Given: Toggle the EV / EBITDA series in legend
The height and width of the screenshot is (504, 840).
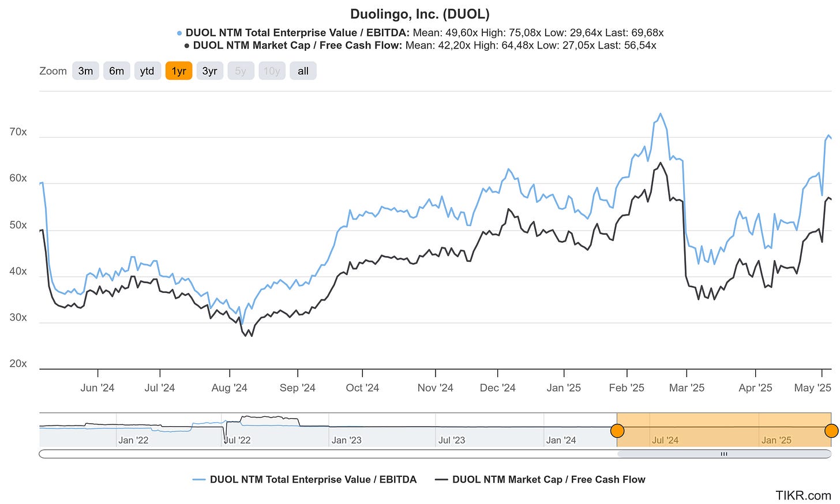Looking at the screenshot, I should click(x=305, y=479).
